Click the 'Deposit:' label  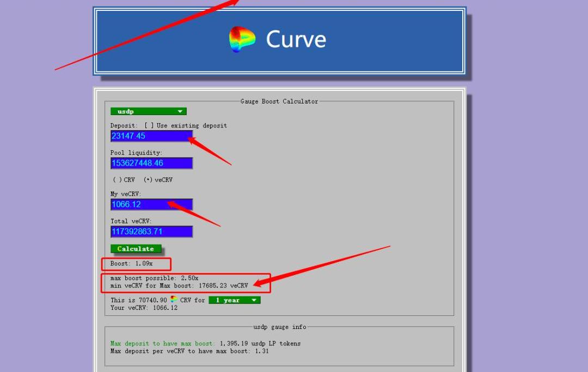tap(124, 126)
